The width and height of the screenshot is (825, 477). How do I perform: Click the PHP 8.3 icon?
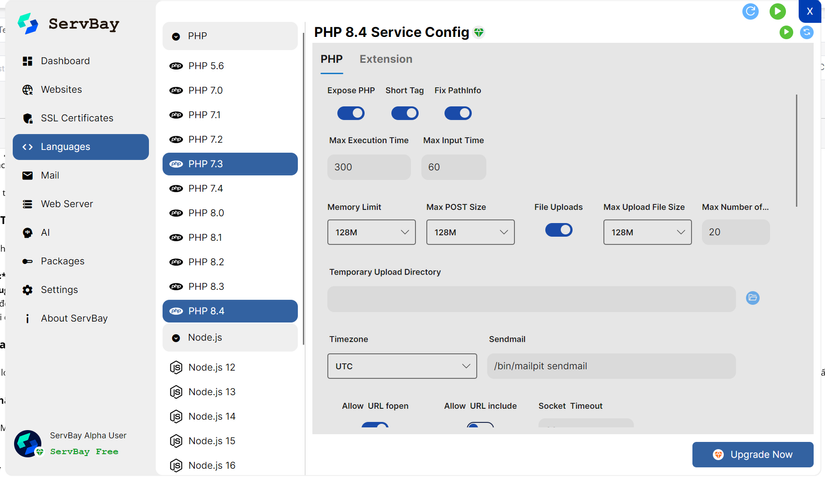(176, 287)
